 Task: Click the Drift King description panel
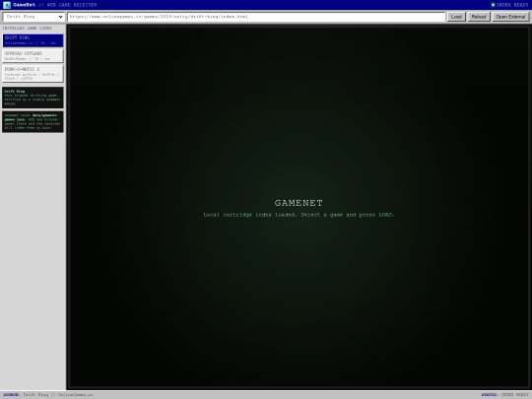[x=33, y=98]
